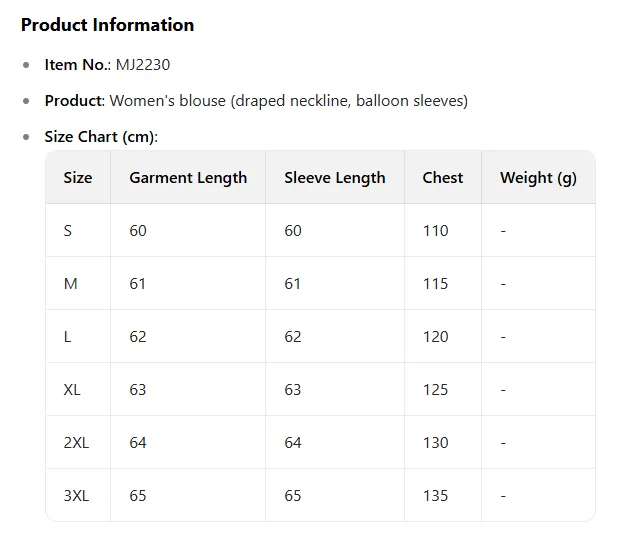Select the 2XL size row label

(x=76, y=443)
